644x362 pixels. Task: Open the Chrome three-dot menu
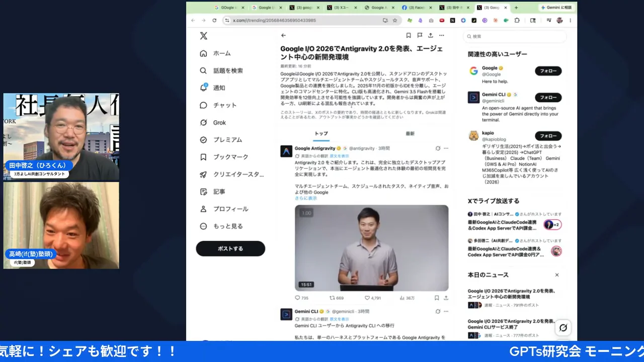[x=570, y=20]
